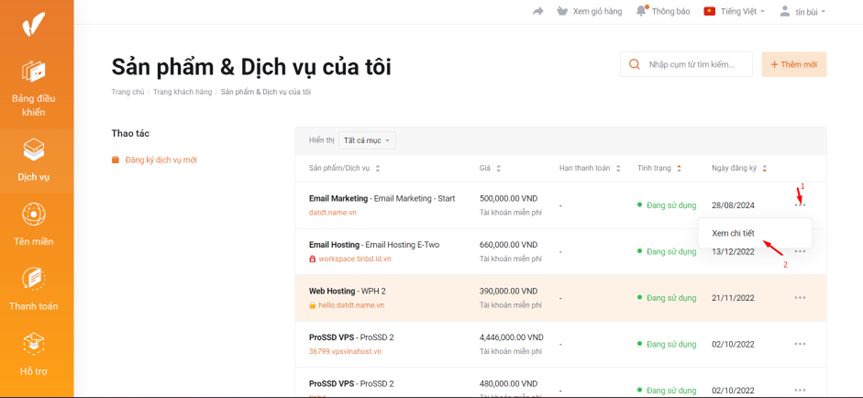863x398 pixels.
Task: Click the share arrow icon in the top bar
Action: tap(538, 12)
